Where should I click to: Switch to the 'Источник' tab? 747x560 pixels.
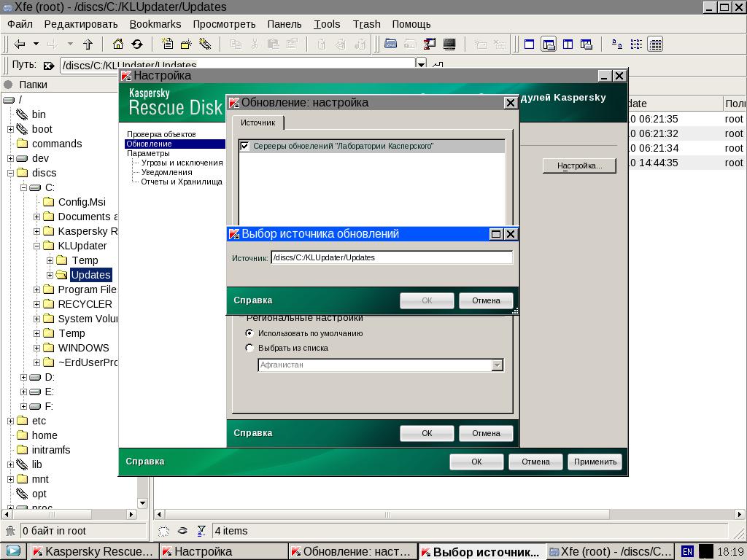coord(258,122)
